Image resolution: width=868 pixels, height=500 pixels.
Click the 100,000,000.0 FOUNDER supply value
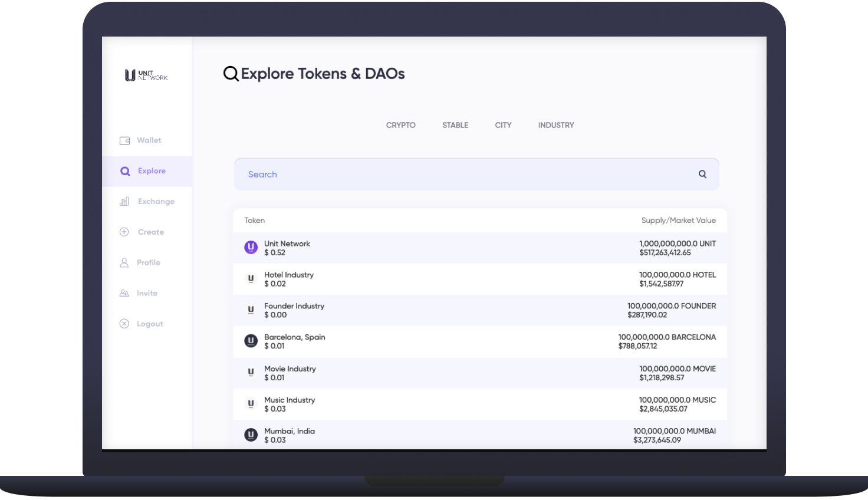tap(672, 306)
